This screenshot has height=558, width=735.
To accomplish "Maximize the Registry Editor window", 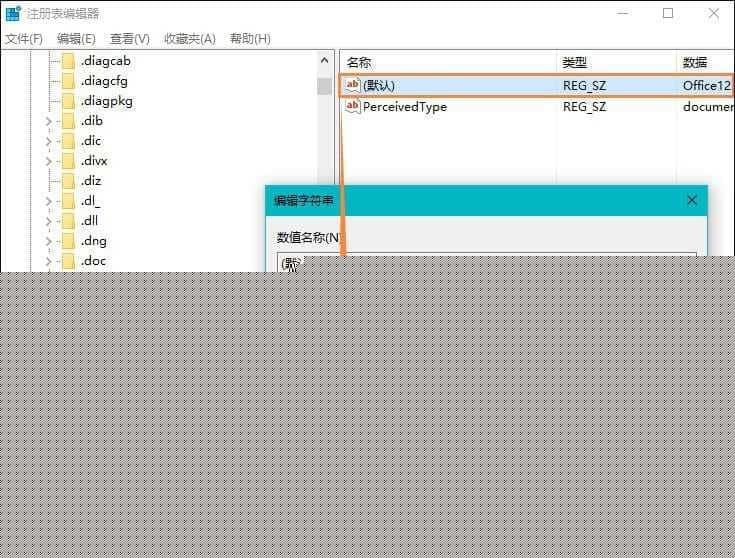I will coord(668,13).
